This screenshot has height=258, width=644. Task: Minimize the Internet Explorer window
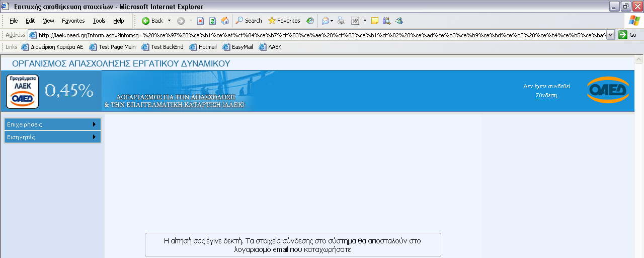coord(614,7)
